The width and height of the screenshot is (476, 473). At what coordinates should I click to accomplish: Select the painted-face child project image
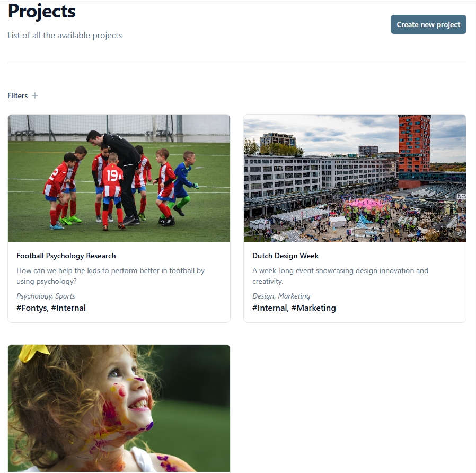coord(119,408)
